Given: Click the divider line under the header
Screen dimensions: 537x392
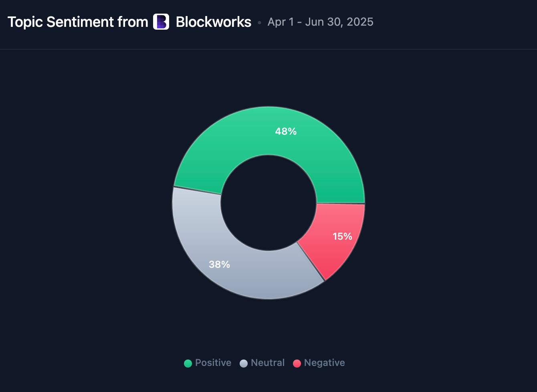Looking at the screenshot, I should (268, 49).
